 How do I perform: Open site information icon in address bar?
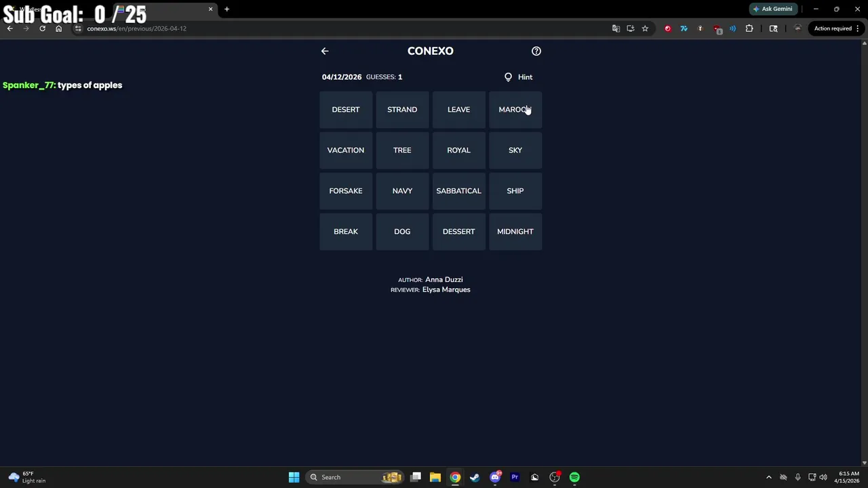click(x=79, y=28)
